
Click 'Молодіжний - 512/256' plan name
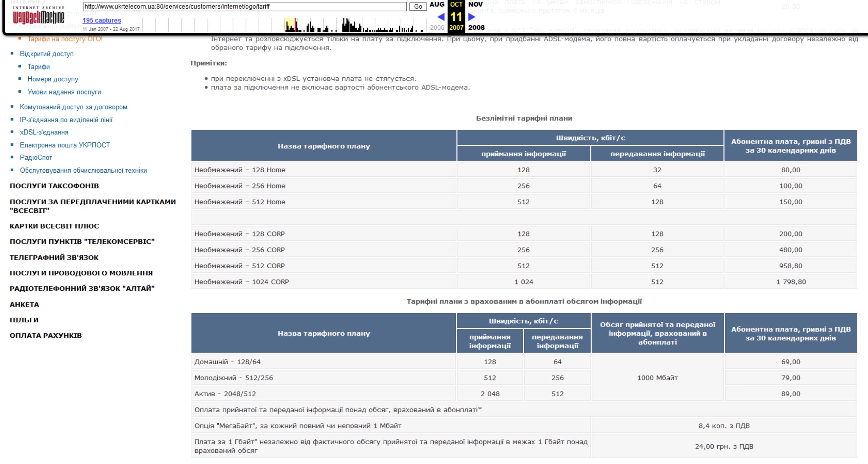234,378
